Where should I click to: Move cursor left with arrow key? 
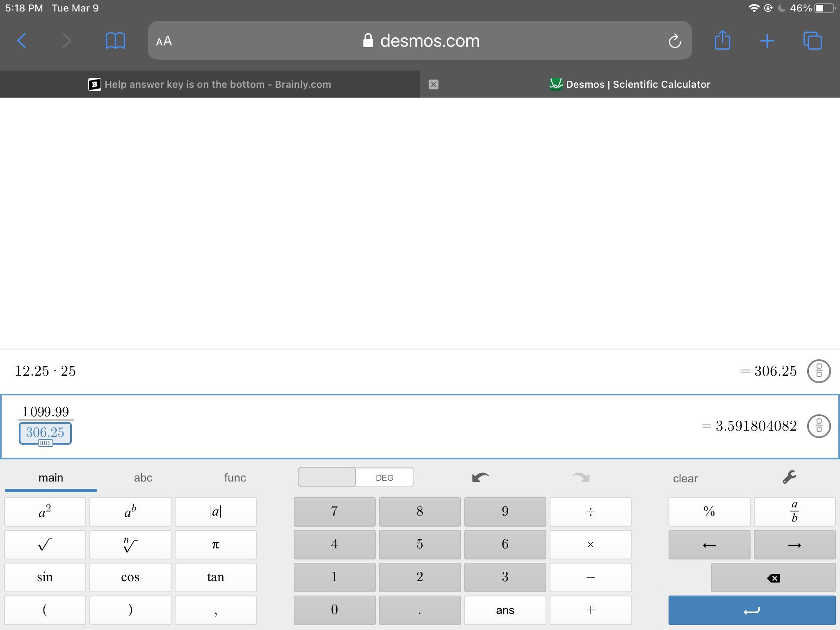(x=709, y=545)
